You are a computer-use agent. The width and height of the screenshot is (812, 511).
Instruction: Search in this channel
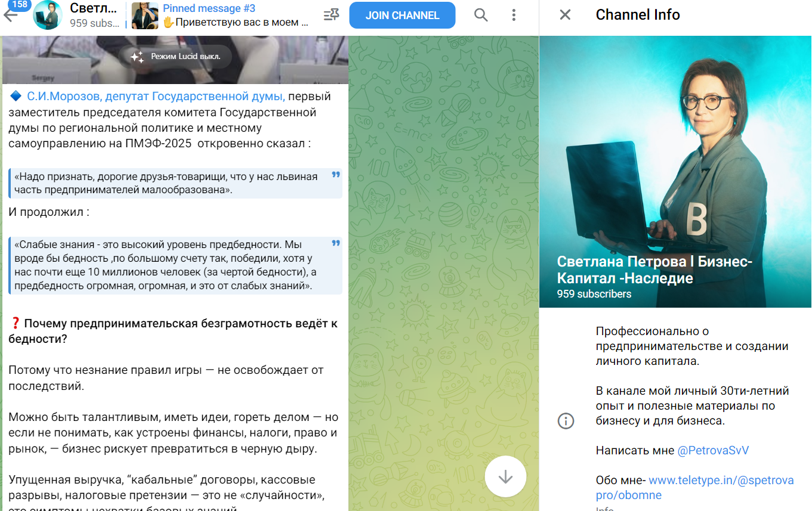[x=481, y=16]
